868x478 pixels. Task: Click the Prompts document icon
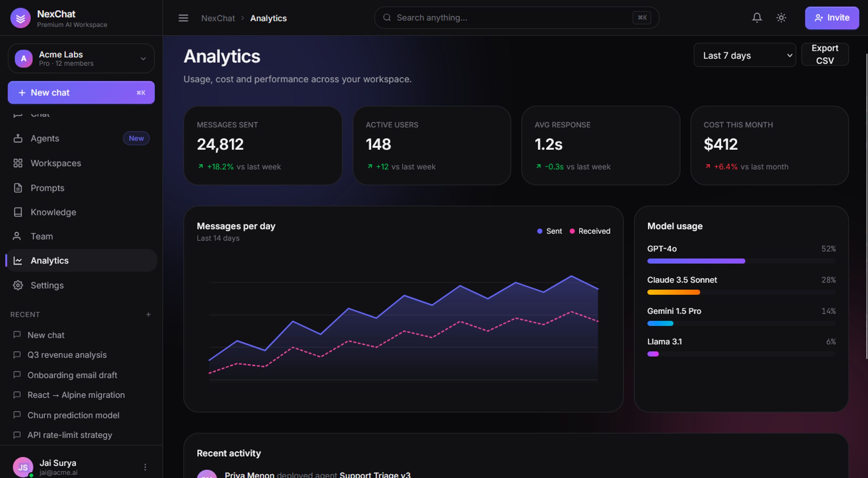pyautogui.click(x=18, y=188)
